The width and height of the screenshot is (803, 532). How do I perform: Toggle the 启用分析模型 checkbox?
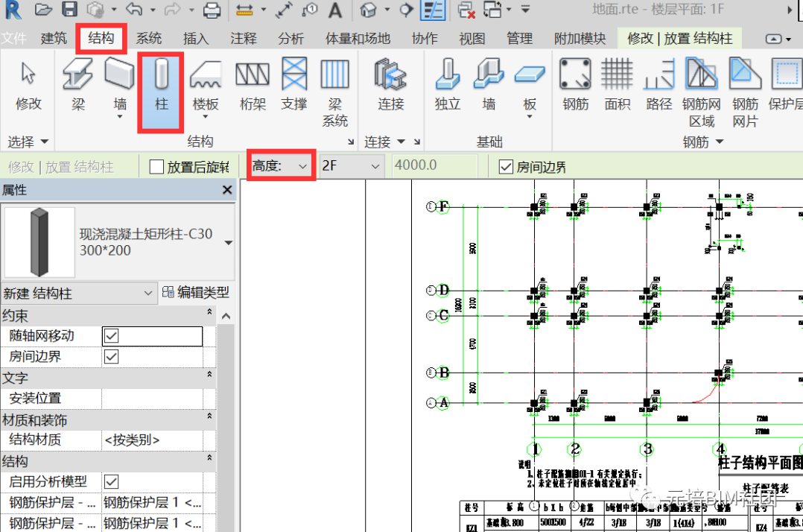(111, 482)
